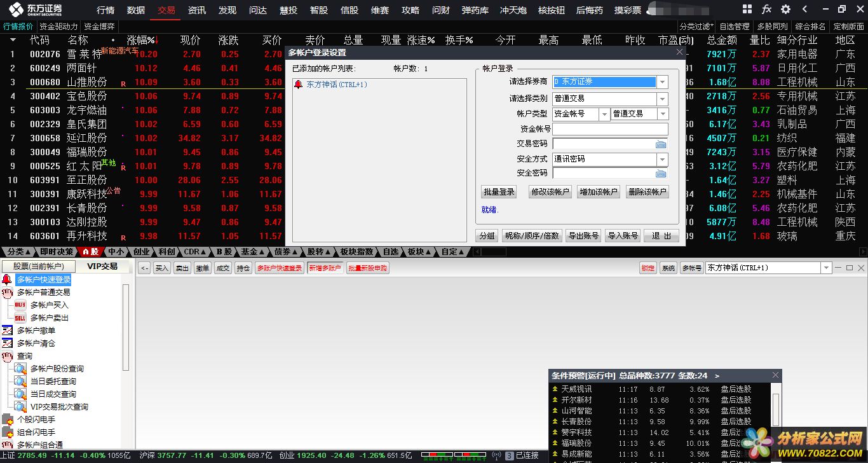Close the 多帐户登录设置 dialog

coord(679,52)
